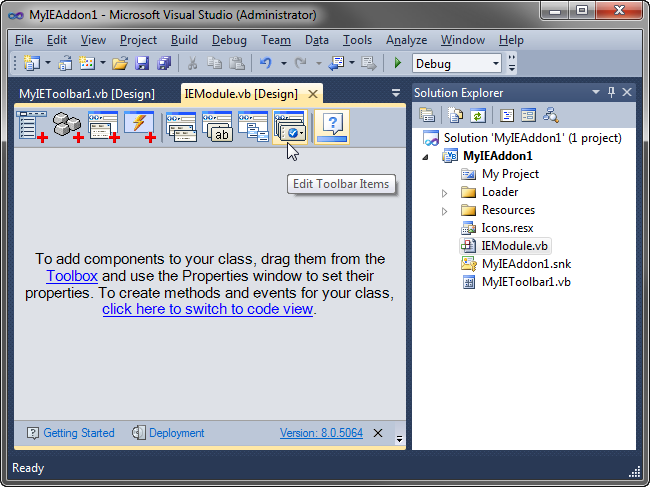Click the help question mark designer icon
Viewport: 650px width, 487px height.
[332, 127]
